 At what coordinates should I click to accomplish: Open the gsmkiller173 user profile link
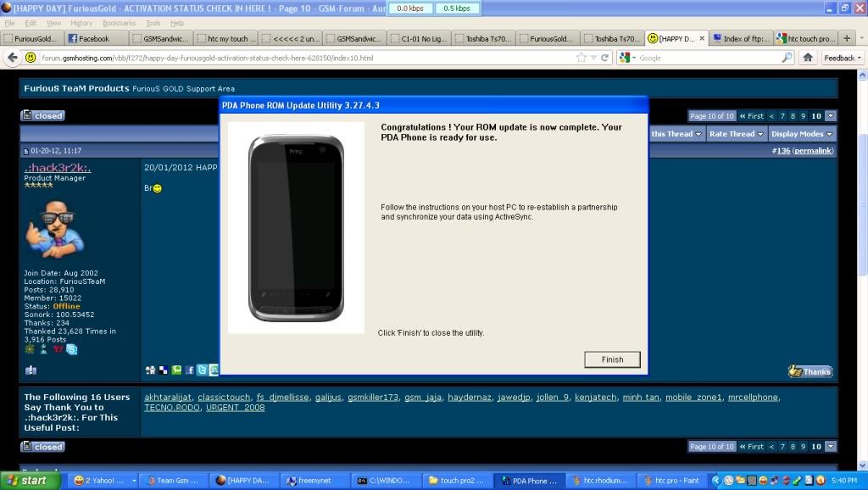tap(373, 397)
